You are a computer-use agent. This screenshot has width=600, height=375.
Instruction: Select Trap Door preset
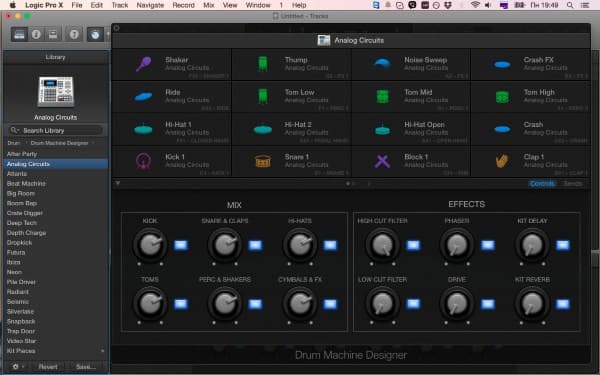click(x=55, y=331)
